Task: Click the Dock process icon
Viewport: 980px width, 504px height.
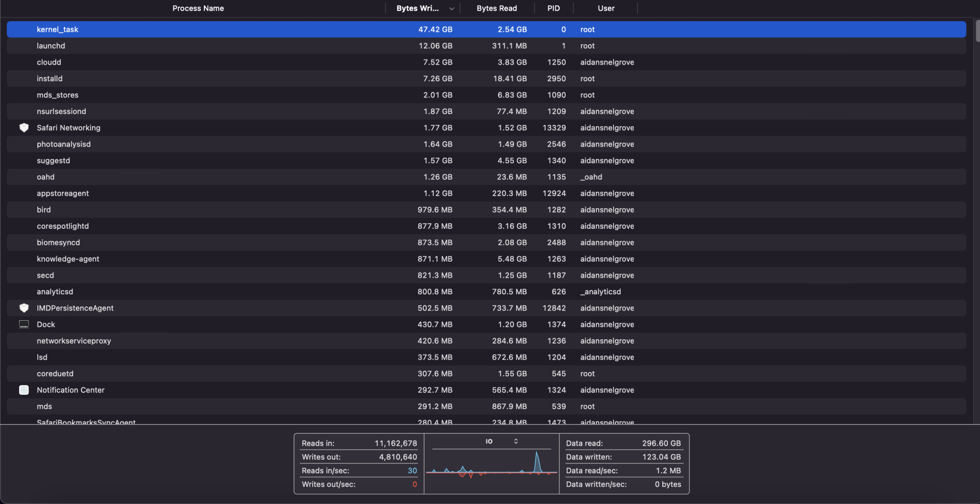Action: pyautogui.click(x=24, y=324)
